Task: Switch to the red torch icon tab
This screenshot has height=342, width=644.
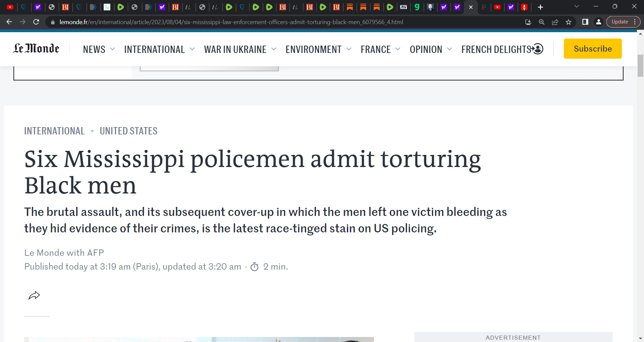Action: [524, 7]
